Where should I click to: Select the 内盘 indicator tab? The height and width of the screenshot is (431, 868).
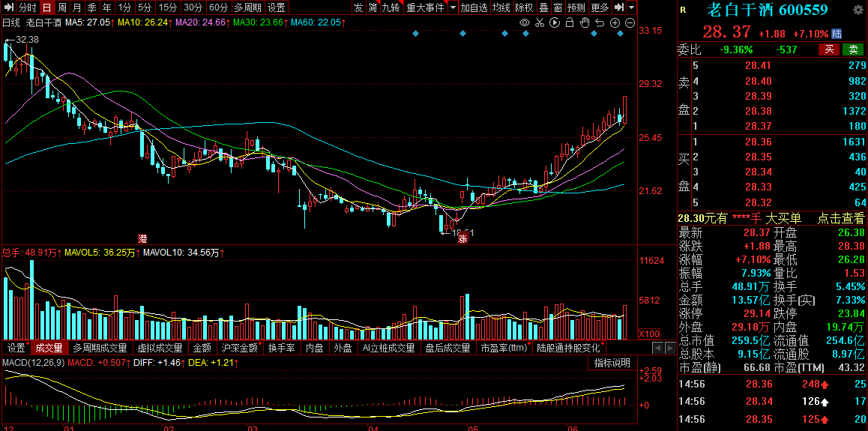click(314, 348)
